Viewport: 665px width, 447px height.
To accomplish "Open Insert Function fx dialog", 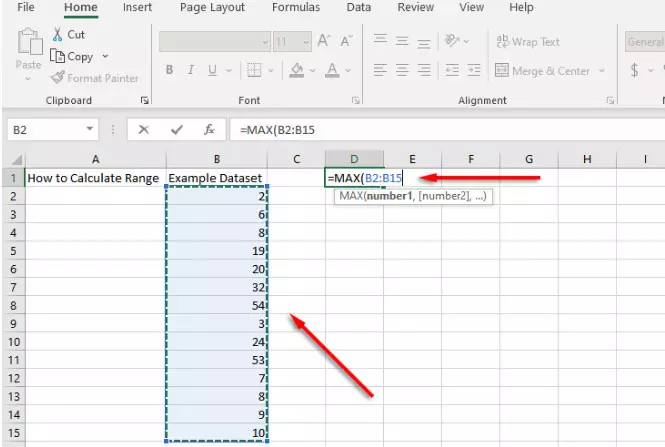I will (x=210, y=129).
